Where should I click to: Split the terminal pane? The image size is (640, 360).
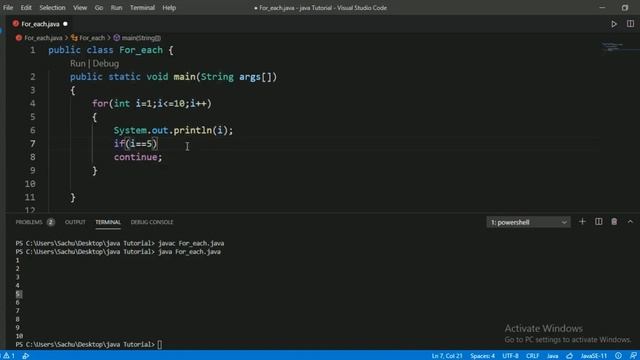[598, 222]
